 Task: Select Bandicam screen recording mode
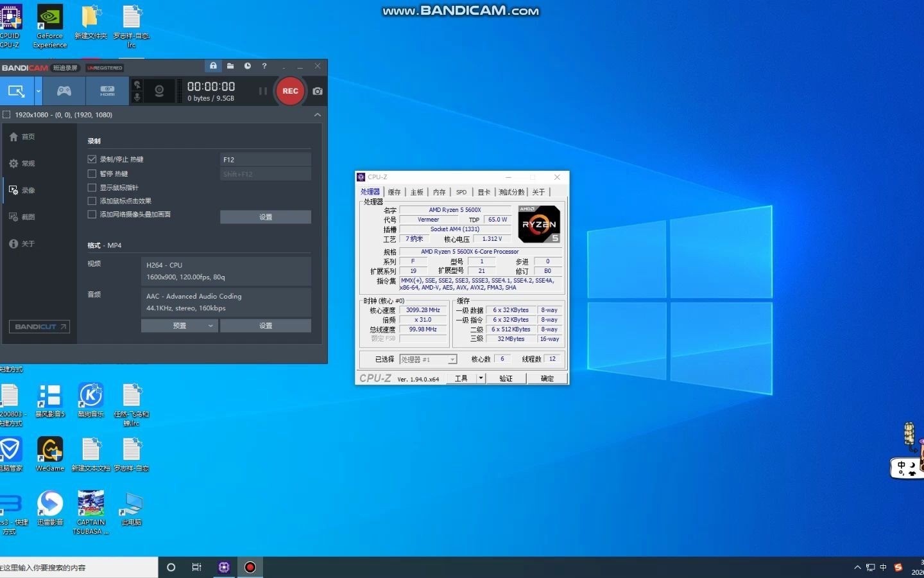click(17, 91)
